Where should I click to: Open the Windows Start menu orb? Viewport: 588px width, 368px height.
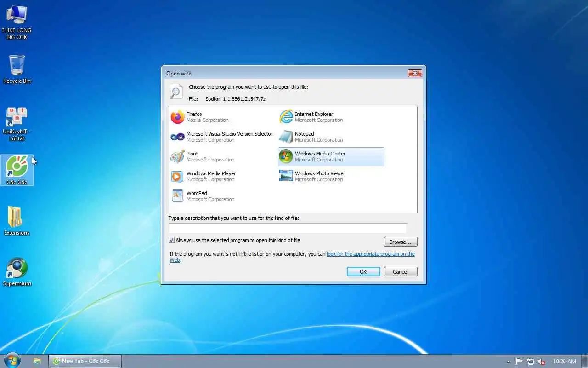point(12,361)
